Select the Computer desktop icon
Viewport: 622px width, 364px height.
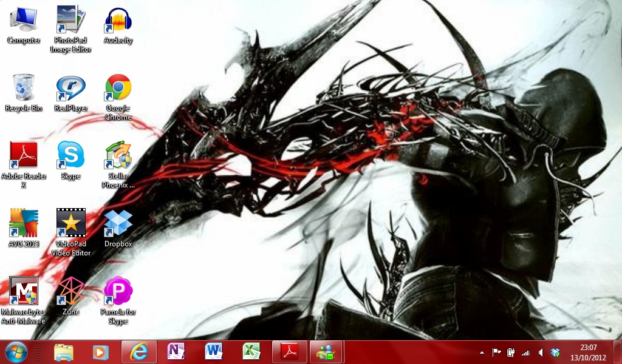[x=24, y=25]
